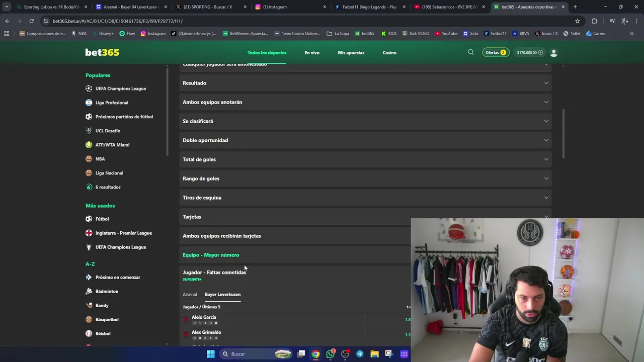Expand Total de goles market

tap(366, 159)
